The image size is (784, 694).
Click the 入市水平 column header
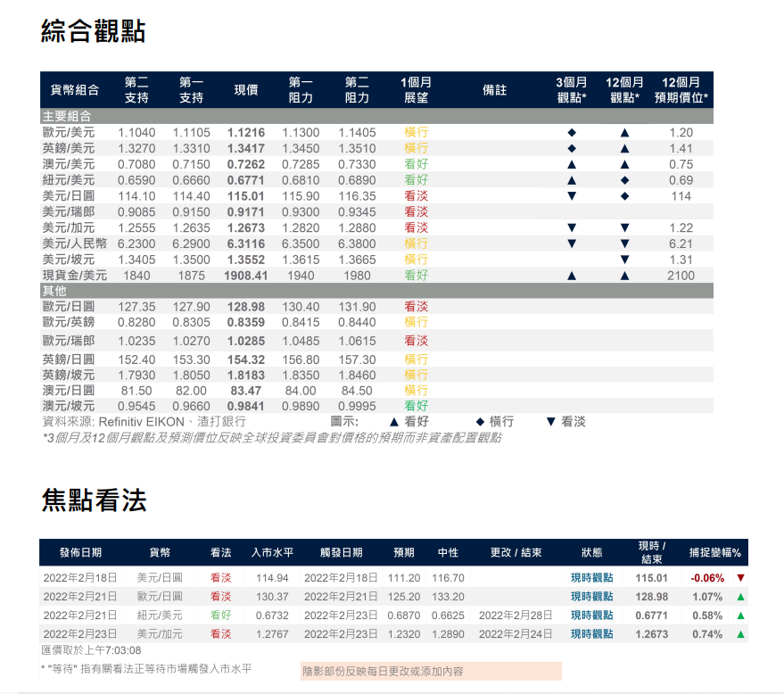click(272, 552)
